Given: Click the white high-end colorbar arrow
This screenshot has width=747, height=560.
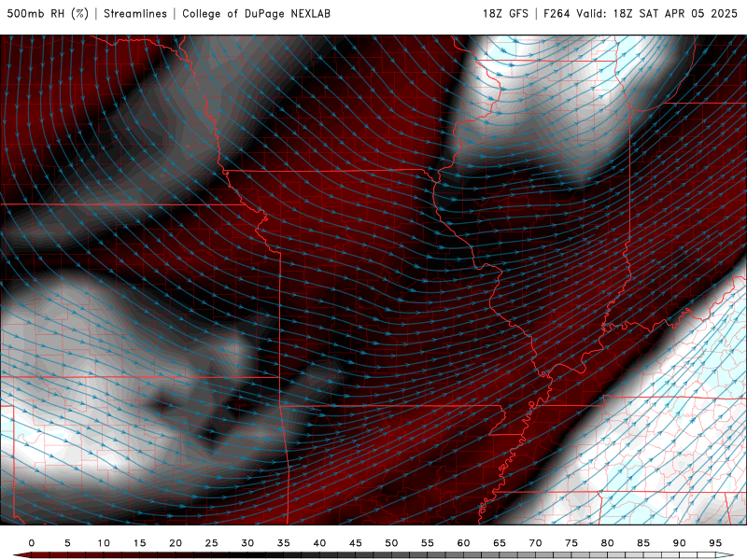Looking at the screenshot, I should pyautogui.click(x=725, y=555).
